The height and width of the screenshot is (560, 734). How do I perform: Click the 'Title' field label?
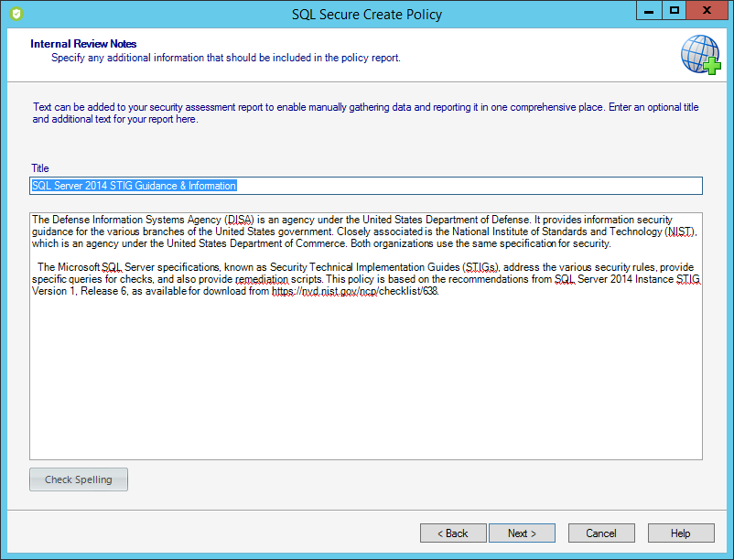click(x=40, y=168)
